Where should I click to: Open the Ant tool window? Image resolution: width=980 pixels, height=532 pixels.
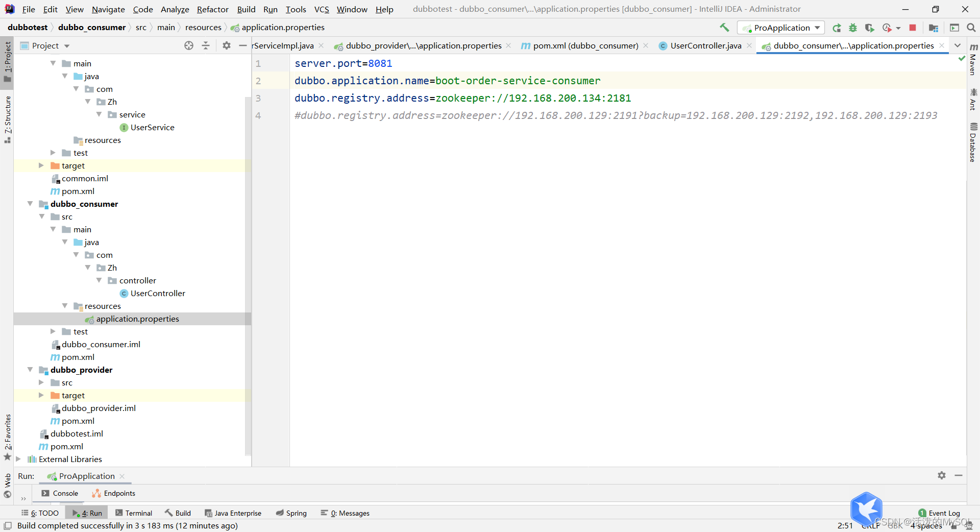click(x=973, y=99)
